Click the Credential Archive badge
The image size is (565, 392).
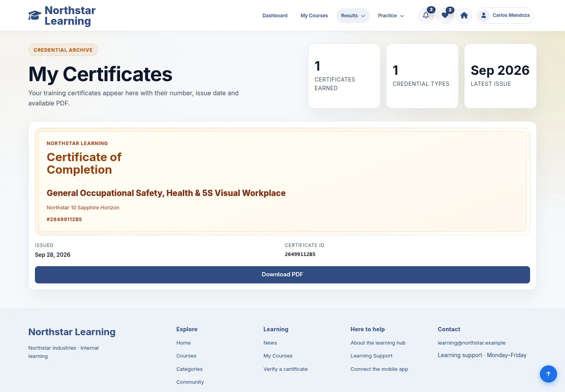pyautogui.click(x=63, y=50)
